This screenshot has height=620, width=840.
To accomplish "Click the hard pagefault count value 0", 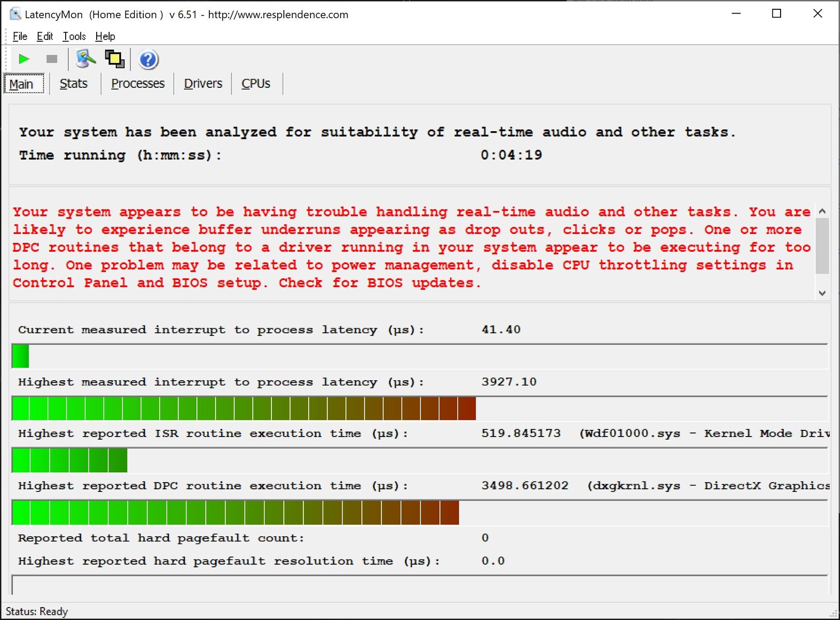I will 485,538.
